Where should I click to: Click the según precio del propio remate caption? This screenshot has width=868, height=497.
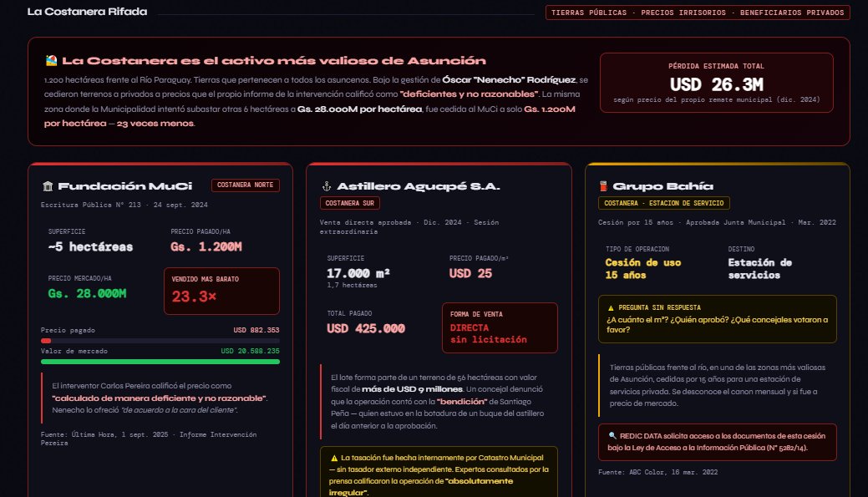click(716, 99)
